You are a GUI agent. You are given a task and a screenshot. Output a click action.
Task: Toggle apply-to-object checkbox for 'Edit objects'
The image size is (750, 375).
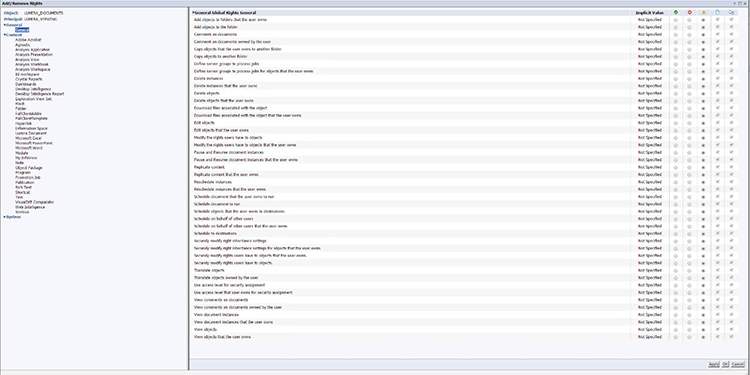tap(717, 123)
